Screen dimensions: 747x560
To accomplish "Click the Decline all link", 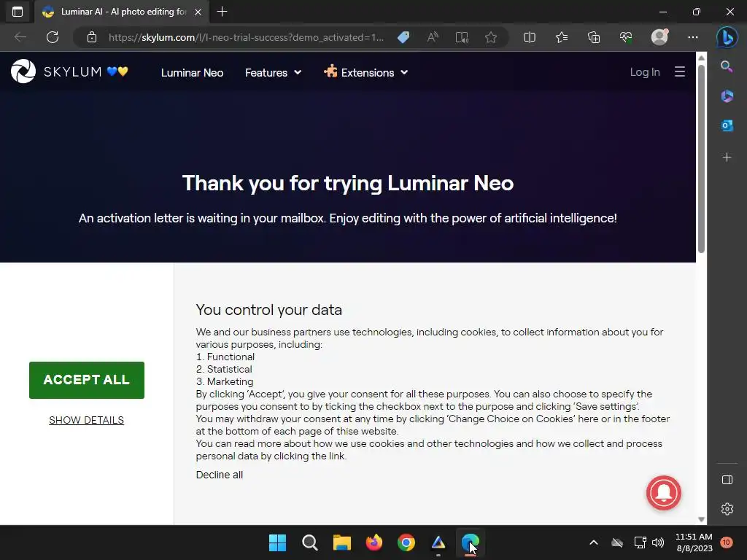I will (x=219, y=475).
